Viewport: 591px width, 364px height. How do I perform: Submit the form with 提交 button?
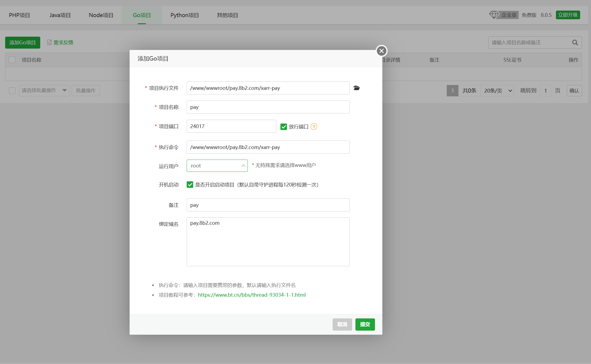point(365,324)
